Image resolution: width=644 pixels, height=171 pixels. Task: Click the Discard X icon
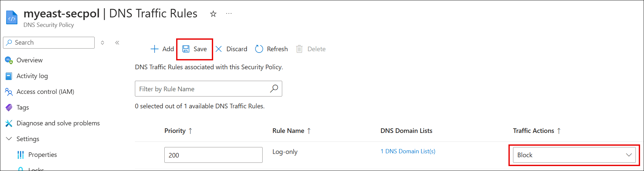[x=219, y=49]
